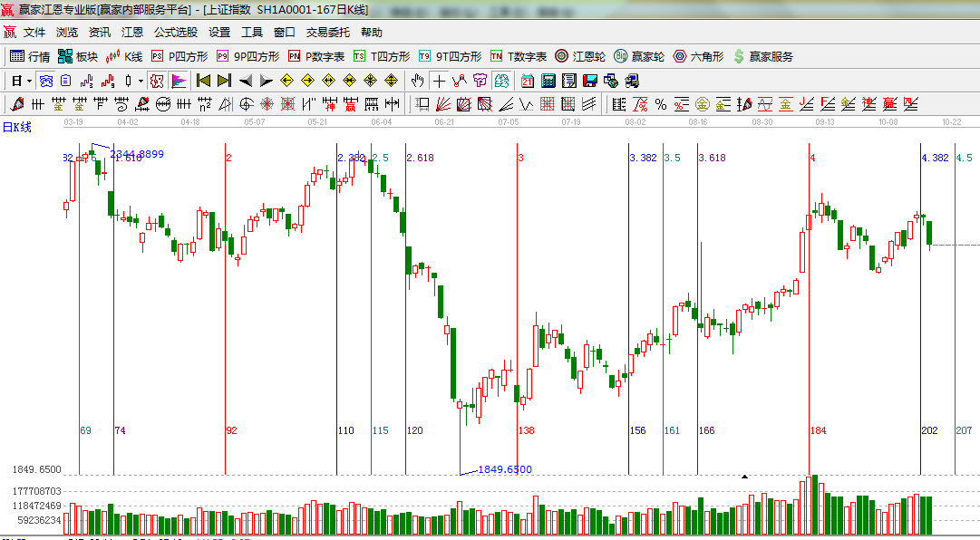Expand the candlestick style dropdown arrow
The width and height of the screenshot is (980, 540).
click(141, 81)
